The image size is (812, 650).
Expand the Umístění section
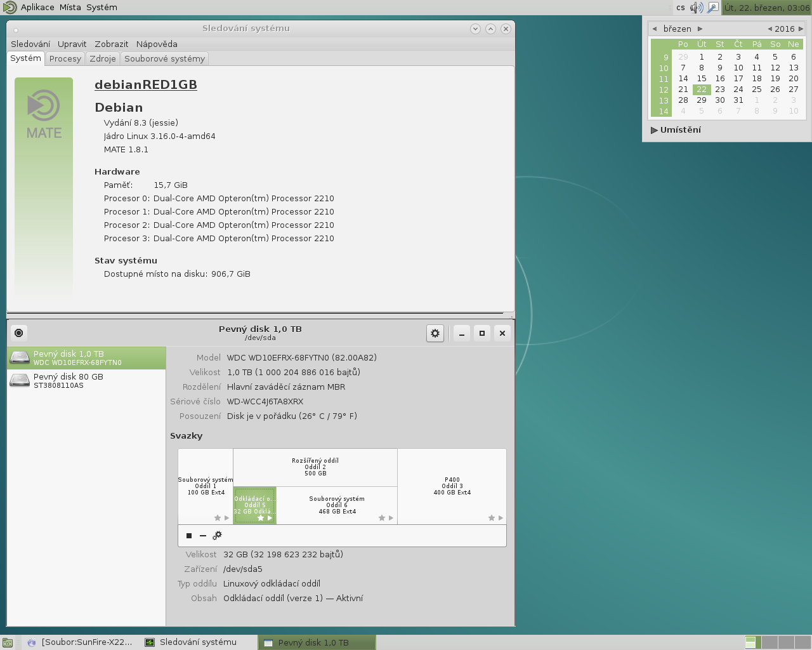(x=676, y=129)
